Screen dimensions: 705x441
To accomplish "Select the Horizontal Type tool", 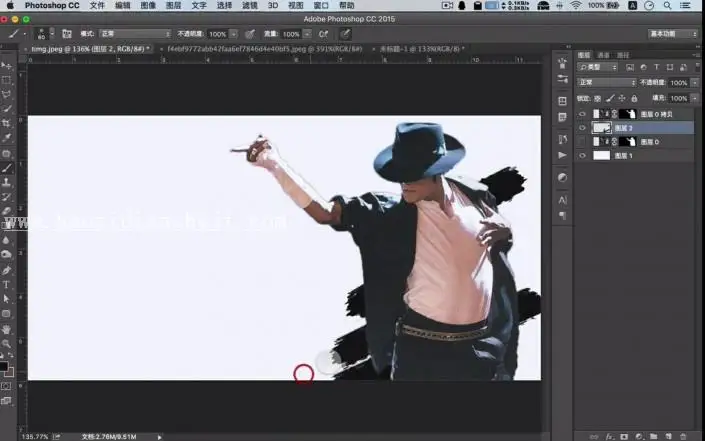I will click(6, 285).
